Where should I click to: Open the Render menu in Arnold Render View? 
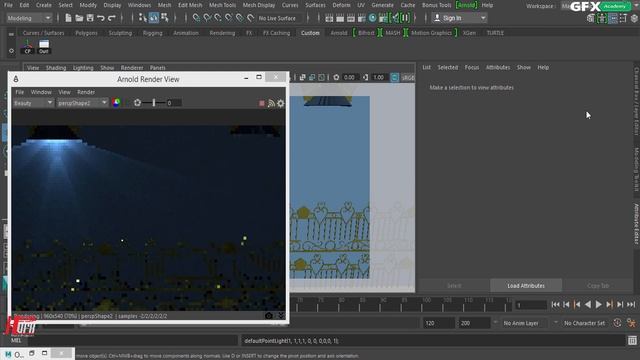[x=86, y=92]
